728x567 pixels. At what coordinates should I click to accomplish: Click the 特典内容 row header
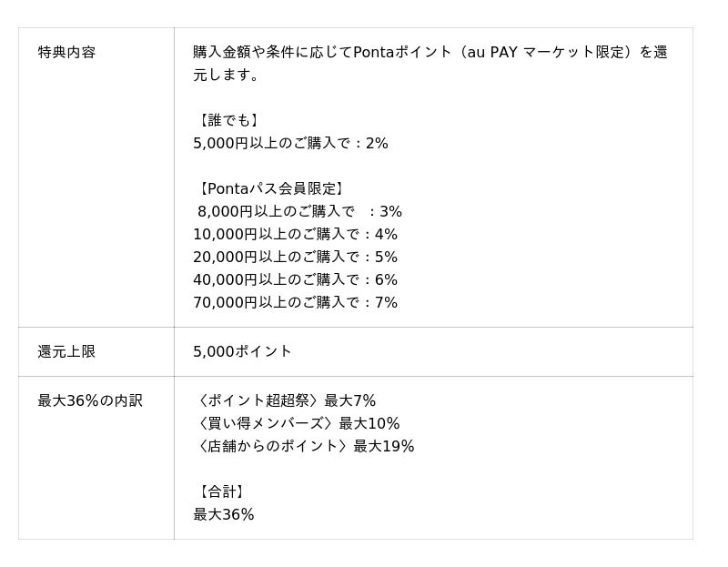point(66,52)
